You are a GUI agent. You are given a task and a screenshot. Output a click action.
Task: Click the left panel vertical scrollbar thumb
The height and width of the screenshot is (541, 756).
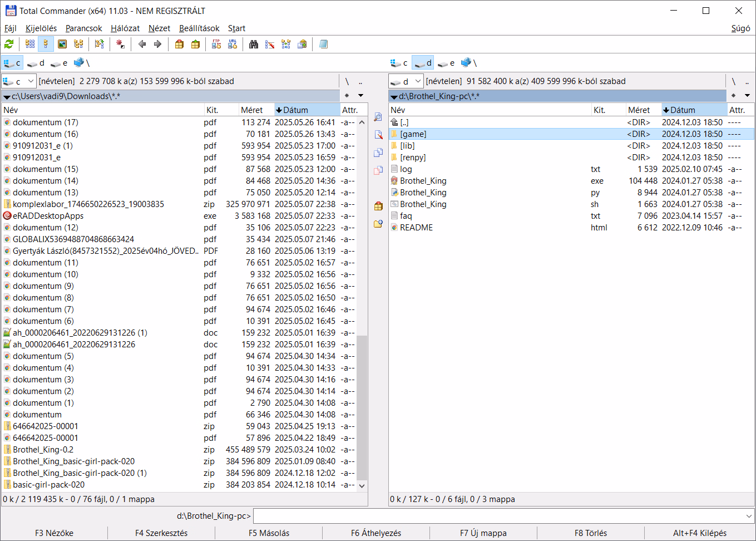tap(362, 406)
